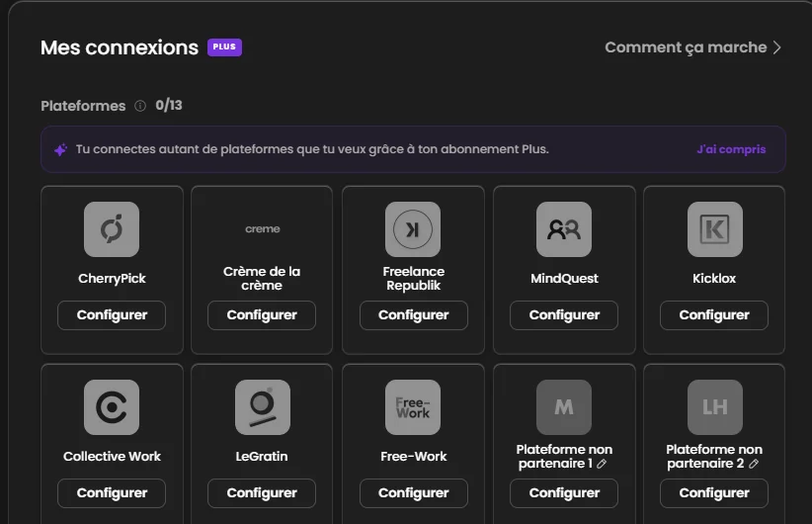Click the MindQuest logo icon
The image size is (812, 524).
(564, 229)
